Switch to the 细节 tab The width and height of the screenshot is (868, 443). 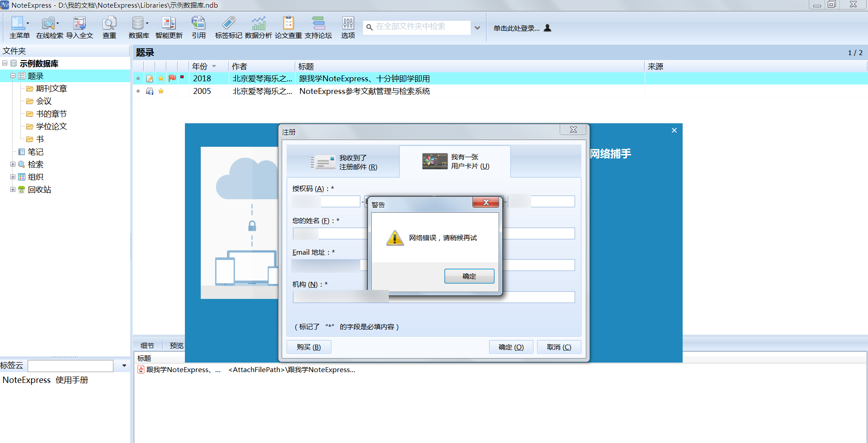(147, 345)
